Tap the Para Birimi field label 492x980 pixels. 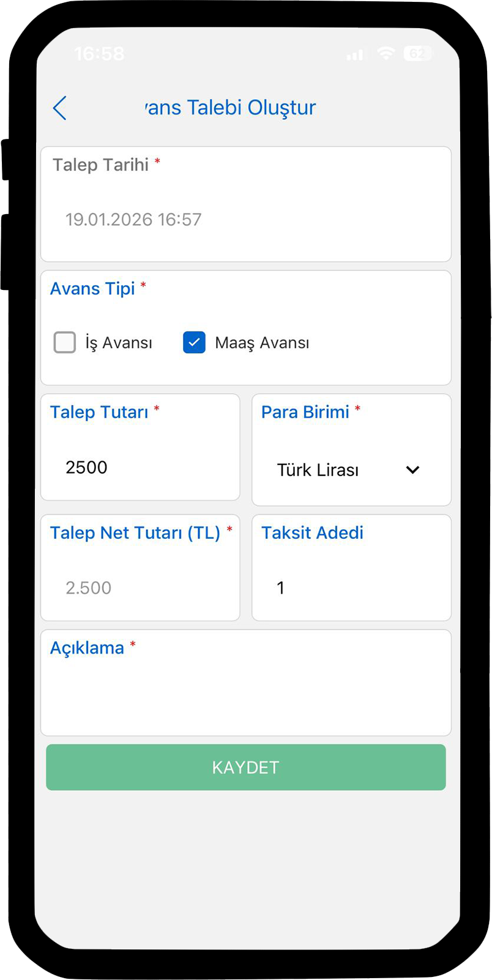pos(305,412)
